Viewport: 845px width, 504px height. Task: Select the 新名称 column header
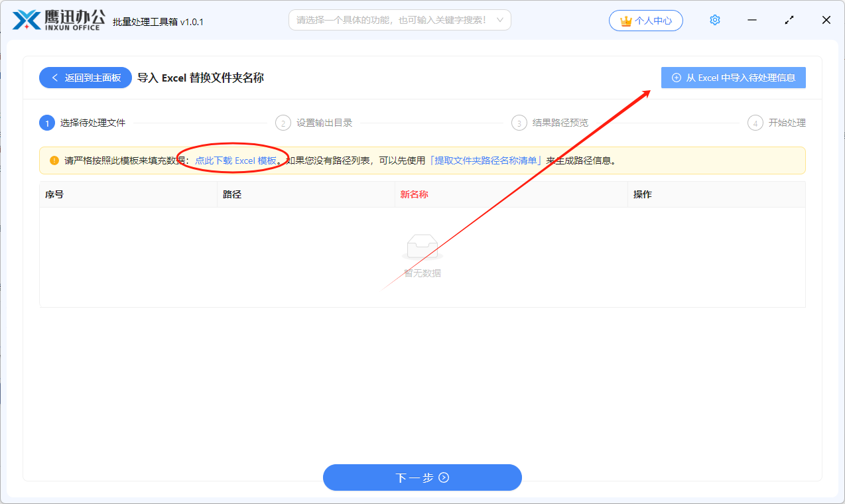coord(414,194)
